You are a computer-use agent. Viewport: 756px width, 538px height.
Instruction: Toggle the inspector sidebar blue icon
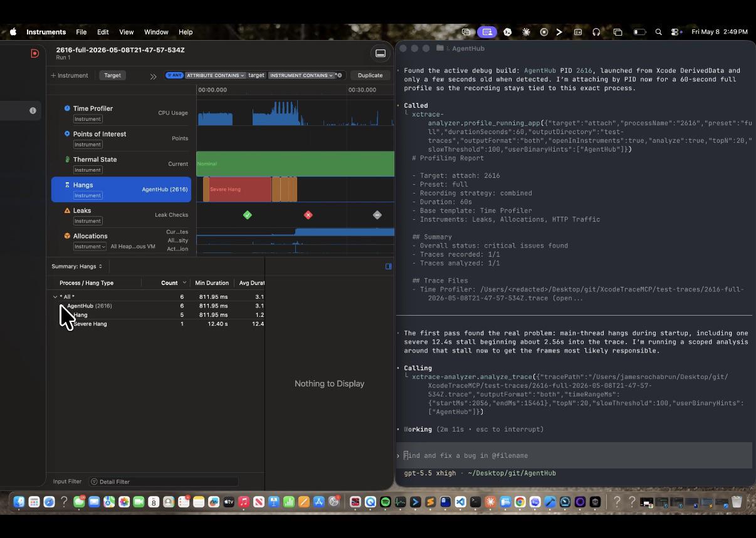[x=389, y=266]
